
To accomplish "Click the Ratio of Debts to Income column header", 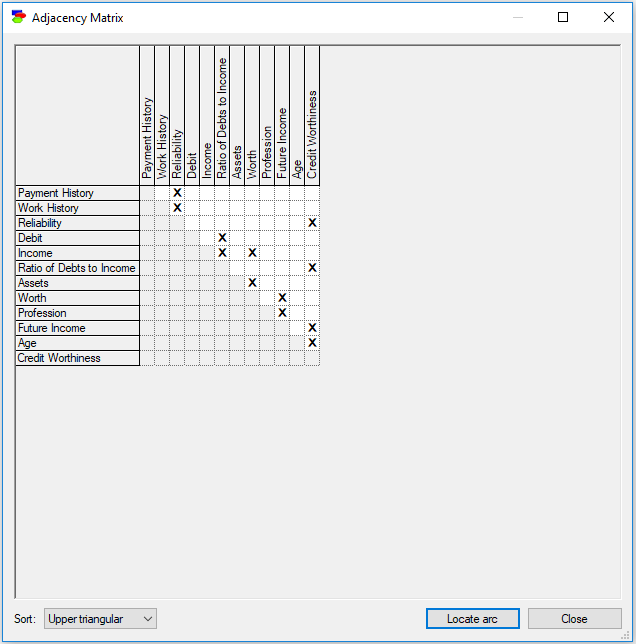I will point(222,116).
